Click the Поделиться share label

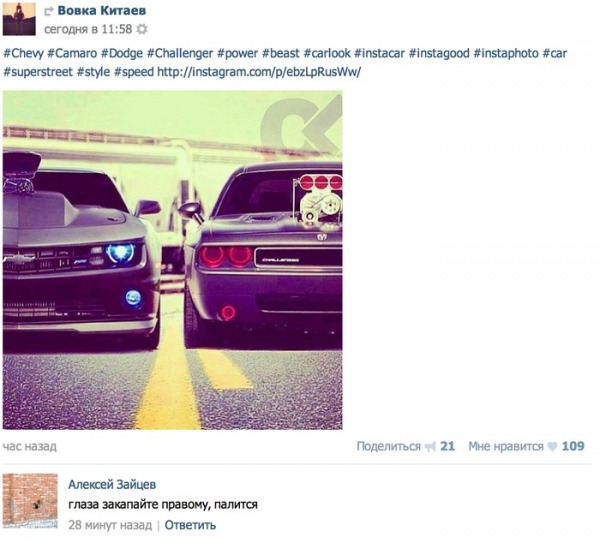click(388, 446)
